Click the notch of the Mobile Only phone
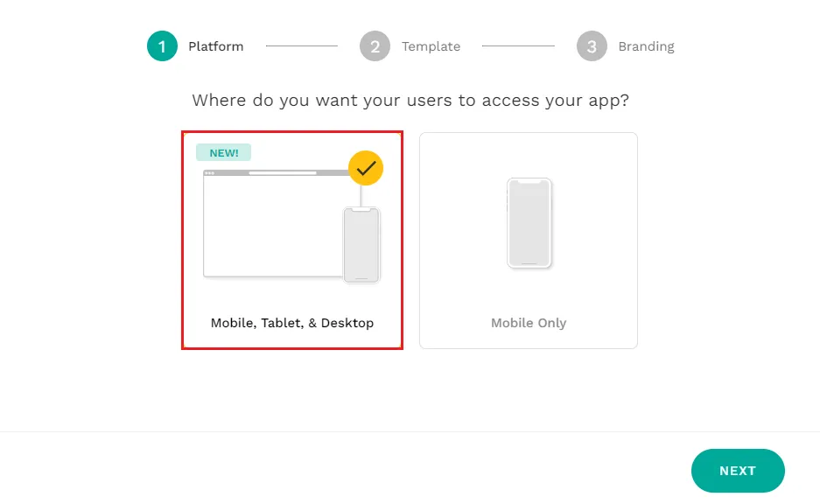 pos(529,182)
